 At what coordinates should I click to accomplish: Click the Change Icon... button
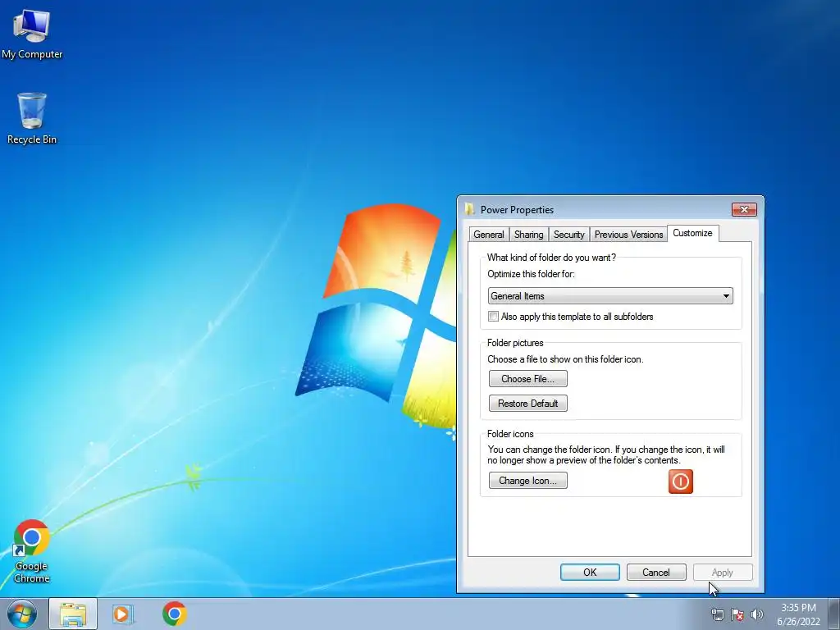pyautogui.click(x=527, y=481)
